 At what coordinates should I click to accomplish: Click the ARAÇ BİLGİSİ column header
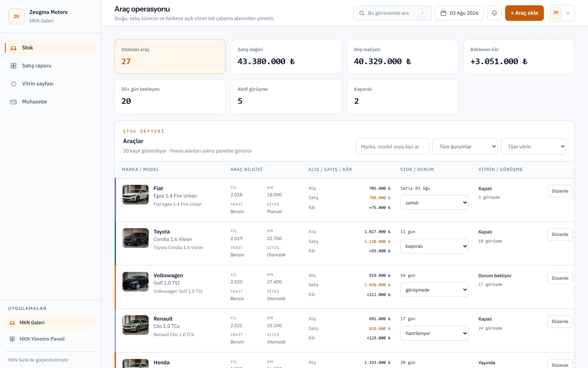[246, 170]
